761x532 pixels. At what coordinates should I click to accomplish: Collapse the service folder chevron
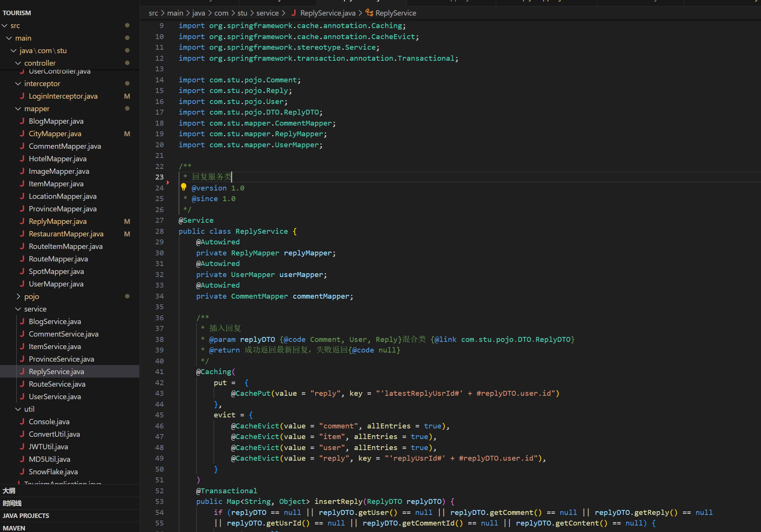18,309
